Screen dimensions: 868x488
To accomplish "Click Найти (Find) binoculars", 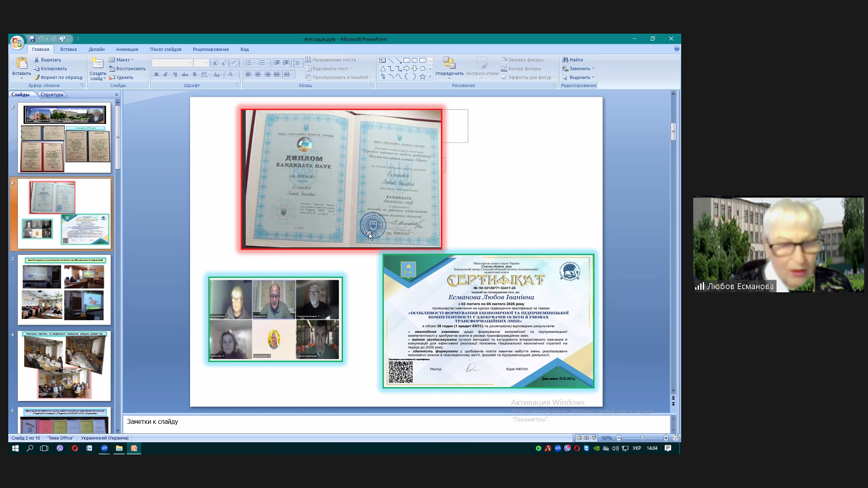I will [572, 60].
